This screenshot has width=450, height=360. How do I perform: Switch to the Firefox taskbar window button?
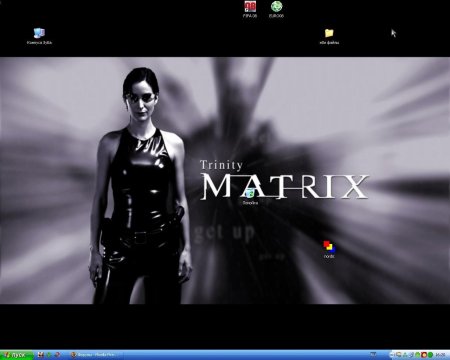point(96,355)
